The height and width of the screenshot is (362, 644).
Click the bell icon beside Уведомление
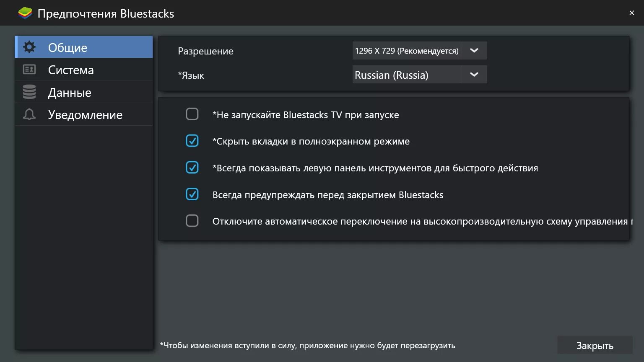point(29,114)
